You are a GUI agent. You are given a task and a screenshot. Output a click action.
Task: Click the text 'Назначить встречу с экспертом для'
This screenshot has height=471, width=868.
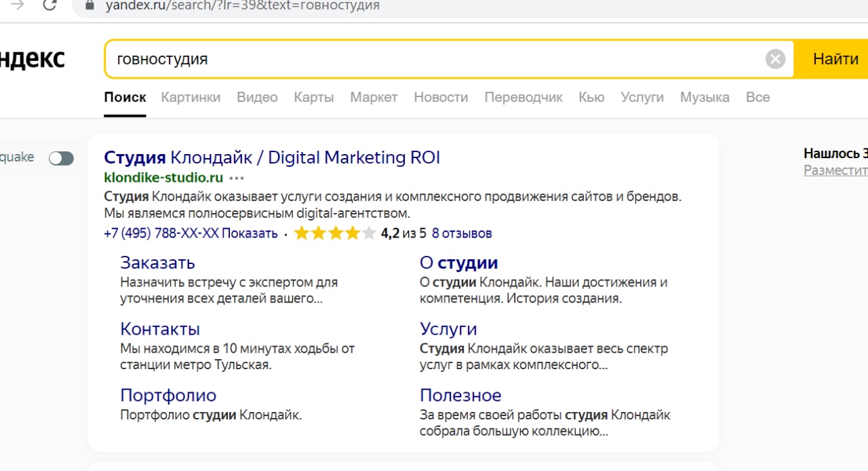coord(229,282)
